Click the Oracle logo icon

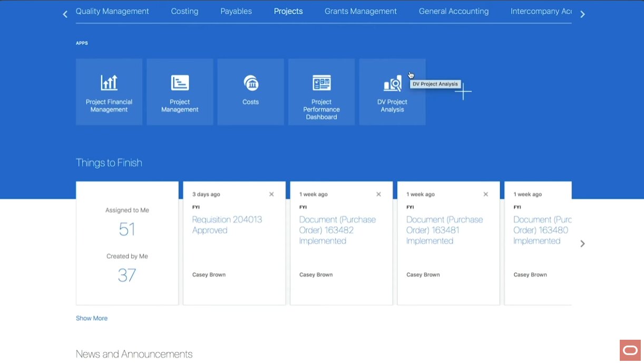tap(630, 350)
